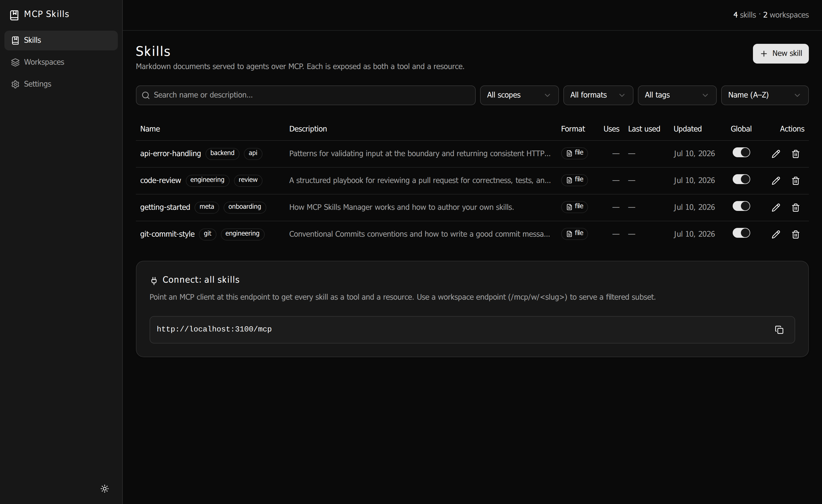Viewport: 822px width, 504px height.
Task: Click the 4 skills · 2 workspaces counter
Action: click(x=770, y=15)
